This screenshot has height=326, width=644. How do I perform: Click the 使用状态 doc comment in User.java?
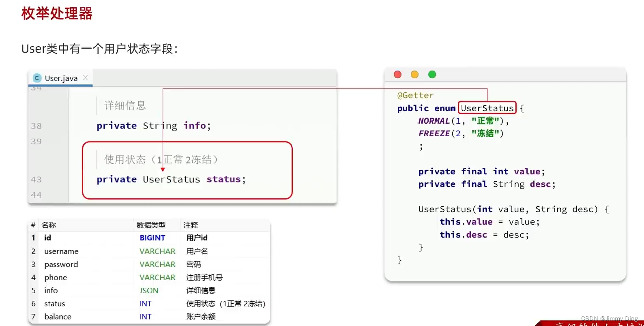[x=161, y=159]
